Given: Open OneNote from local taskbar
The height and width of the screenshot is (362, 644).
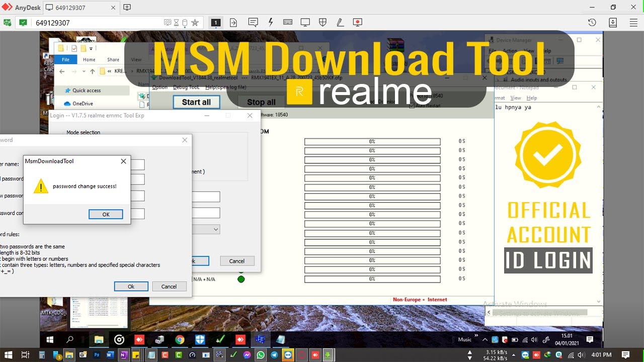Looking at the screenshot, I should point(124,355).
